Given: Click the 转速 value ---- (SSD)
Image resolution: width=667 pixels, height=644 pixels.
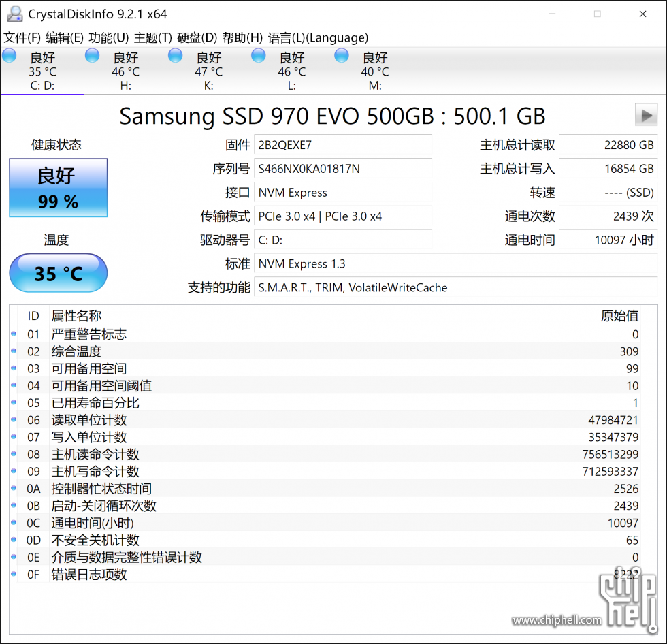Looking at the screenshot, I should (x=608, y=193).
